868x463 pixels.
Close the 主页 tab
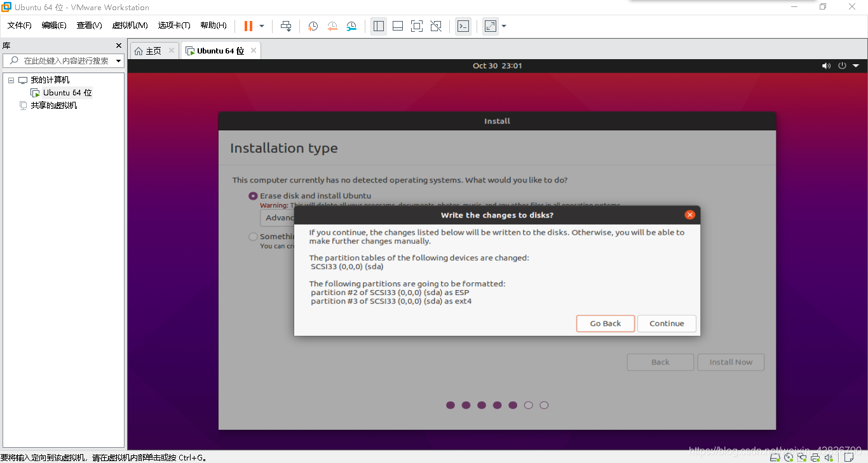coord(172,51)
